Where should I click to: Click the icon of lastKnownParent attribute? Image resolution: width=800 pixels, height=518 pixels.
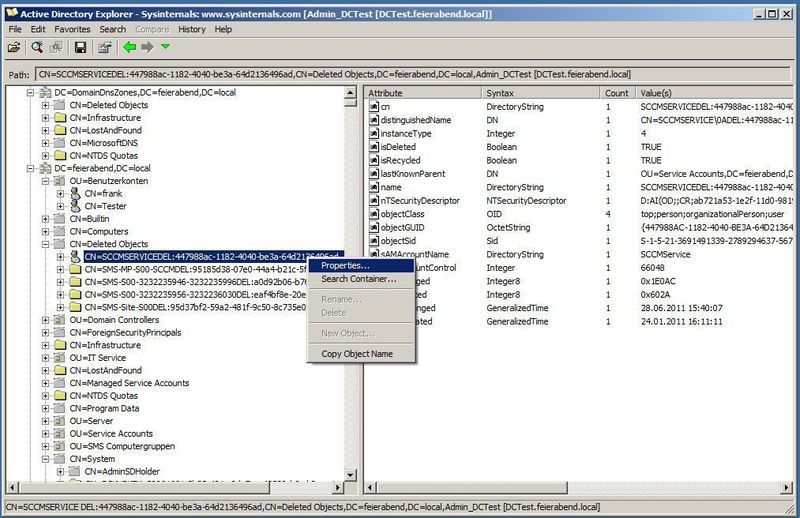tap(374, 174)
